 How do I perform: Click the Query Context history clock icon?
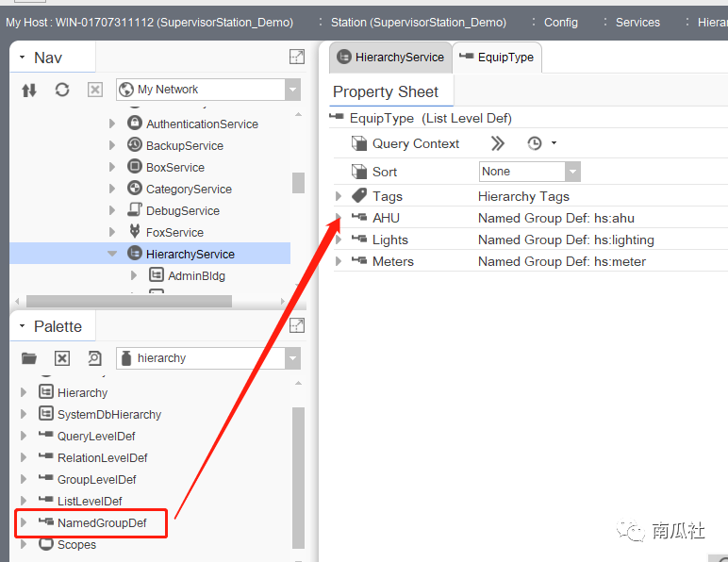(x=535, y=143)
